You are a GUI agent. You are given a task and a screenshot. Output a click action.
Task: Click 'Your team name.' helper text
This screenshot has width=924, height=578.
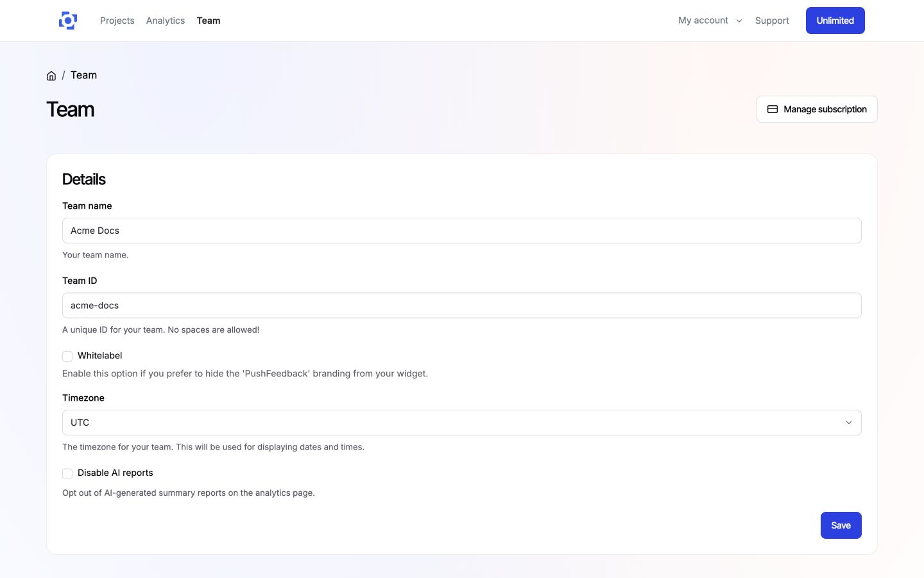point(96,255)
